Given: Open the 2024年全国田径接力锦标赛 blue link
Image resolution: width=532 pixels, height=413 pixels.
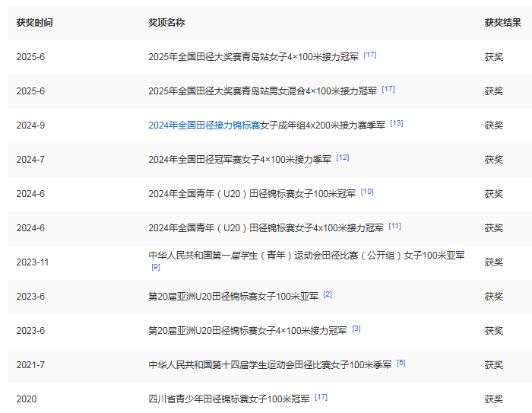Looking at the screenshot, I should coord(204,125).
